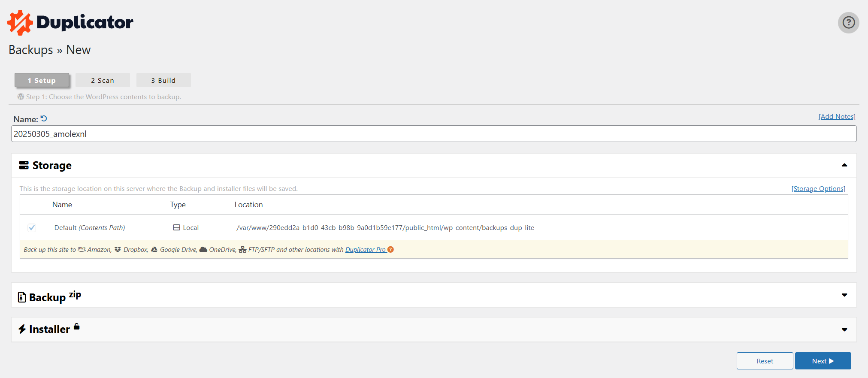Viewport: 868px width, 378px height.
Task: Open the Storage Options link
Action: (818, 188)
